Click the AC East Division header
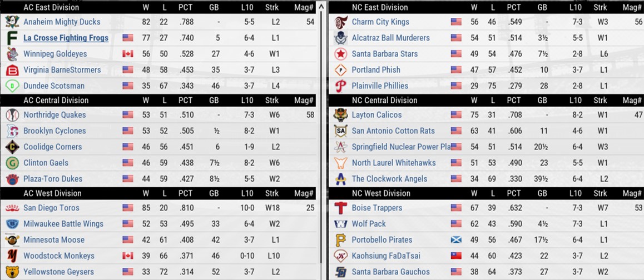The height and width of the screenshot is (280, 644). pyautogui.click(x=51, y=7)
